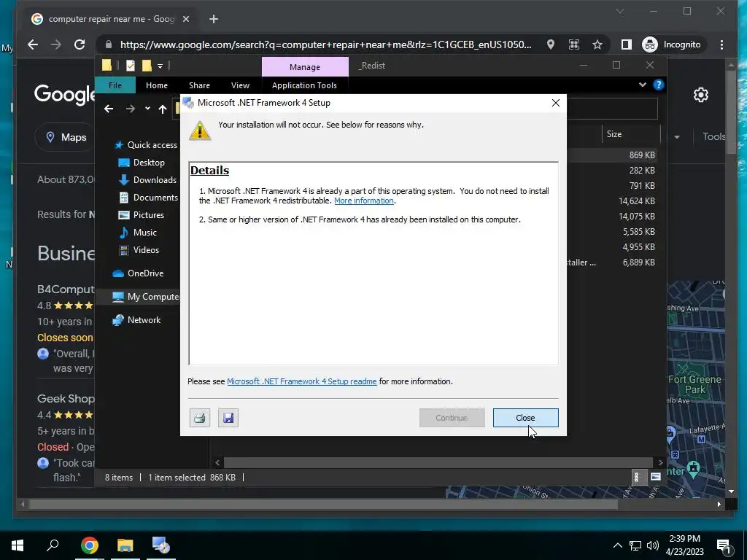Click the X close icon of the Setup dialog

(x=555, y=103)
